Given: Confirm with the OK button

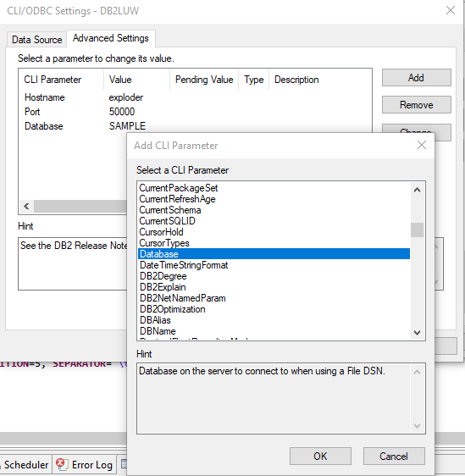Looking at the screenshot, I should [320, 456].
